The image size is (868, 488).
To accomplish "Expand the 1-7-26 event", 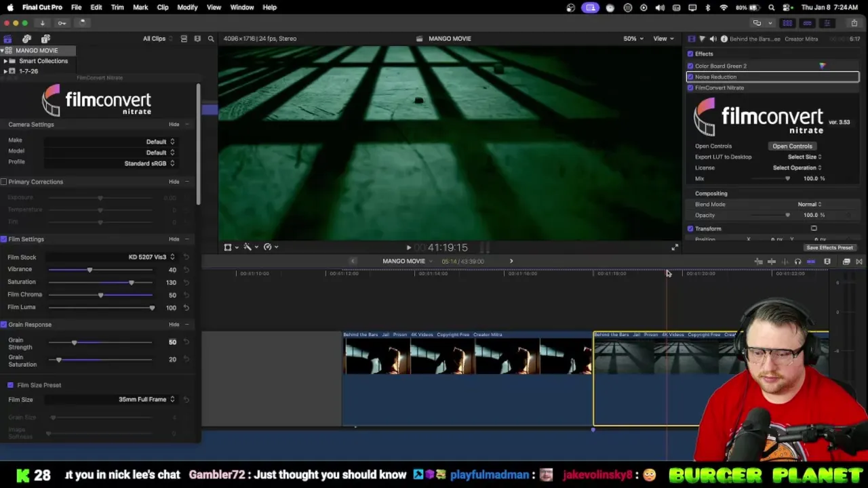I will tap(5, 71).
